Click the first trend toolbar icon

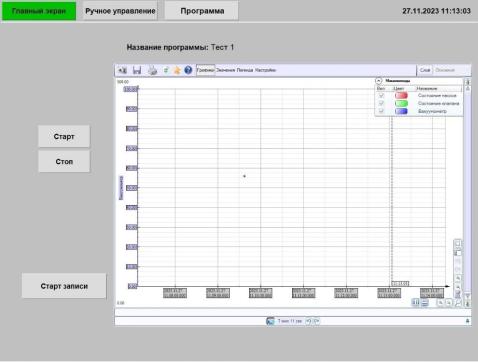123,70
